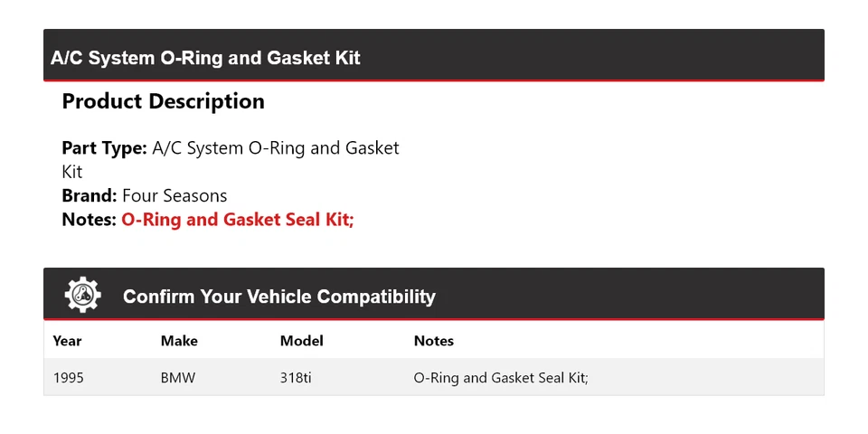Select the BMW make cell
Screen dimensions: 868x434
click(178, 378)
